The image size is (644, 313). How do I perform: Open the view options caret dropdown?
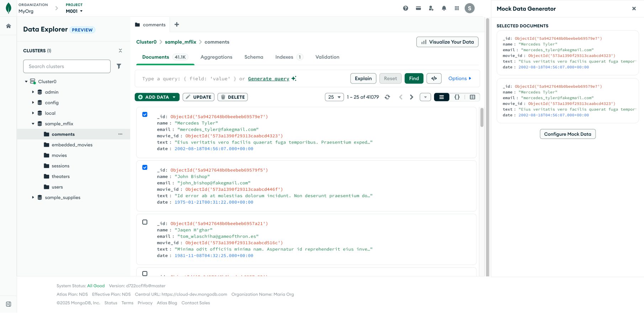point(425,97)
